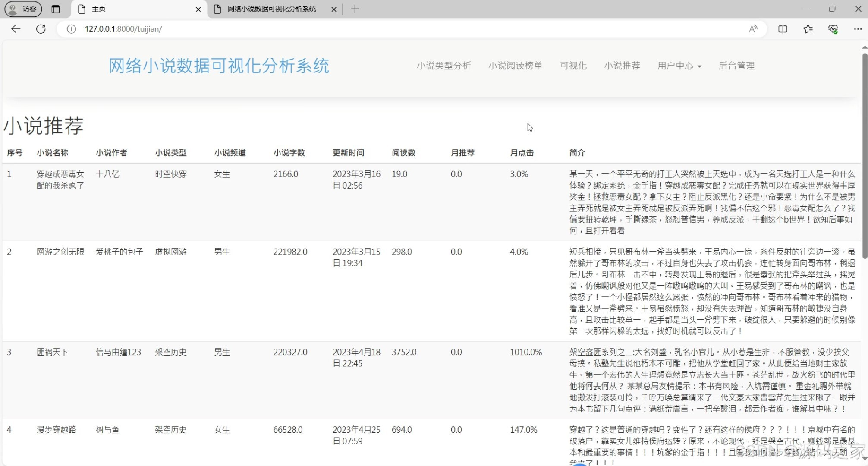The image size is (868, 466).
Task: Click the 访客 guest profile button
Action: click(23, 9)
